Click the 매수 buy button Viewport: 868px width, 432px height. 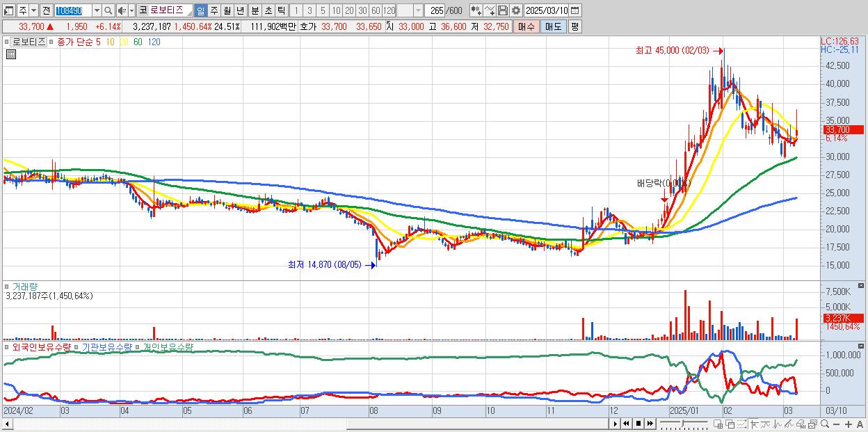coord(527,26)
